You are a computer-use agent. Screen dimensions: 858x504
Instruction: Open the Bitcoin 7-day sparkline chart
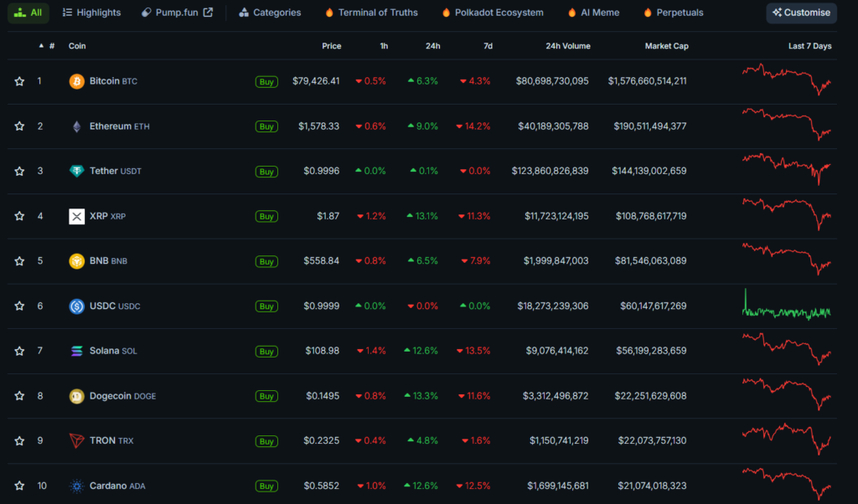pos(786,80)
